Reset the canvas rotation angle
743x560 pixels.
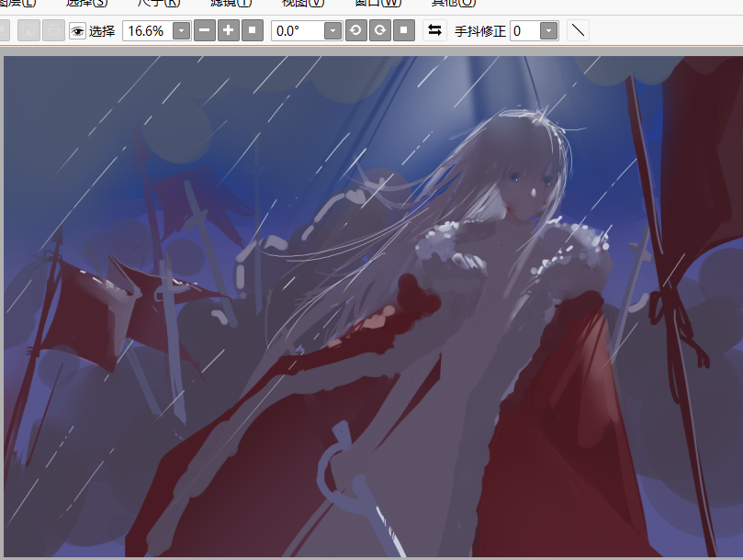click(403, 30)
